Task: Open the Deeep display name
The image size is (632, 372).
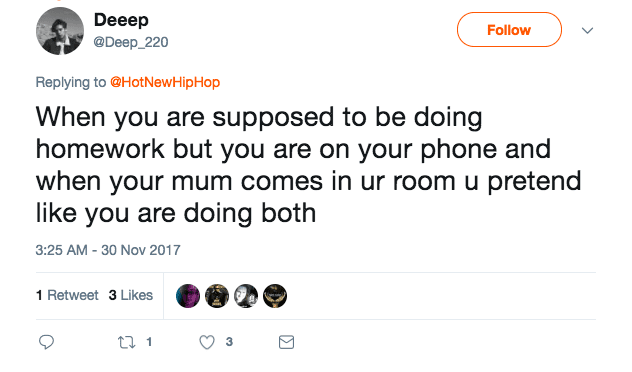Action: [121, 20]
